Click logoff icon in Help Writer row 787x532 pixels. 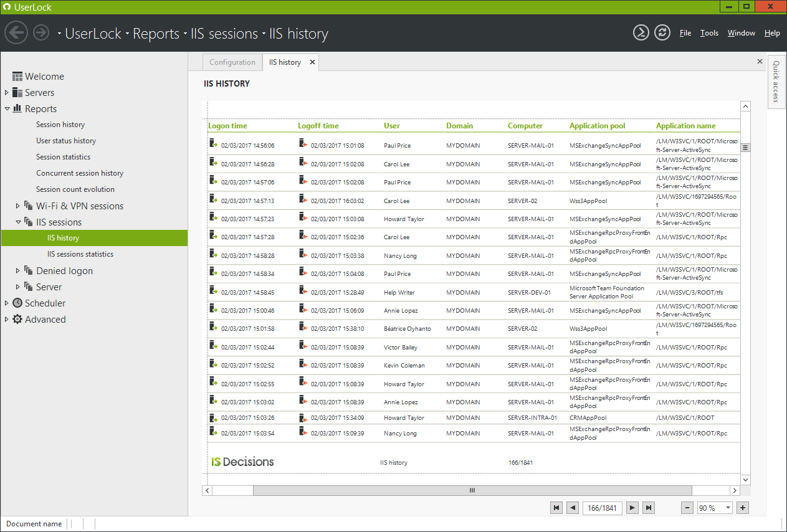coord(303,291)
